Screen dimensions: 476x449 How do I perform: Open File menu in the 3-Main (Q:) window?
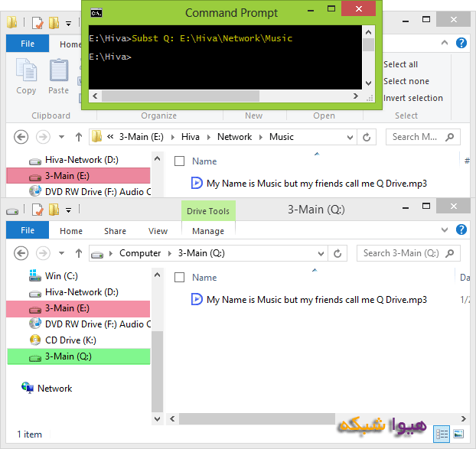28,230
